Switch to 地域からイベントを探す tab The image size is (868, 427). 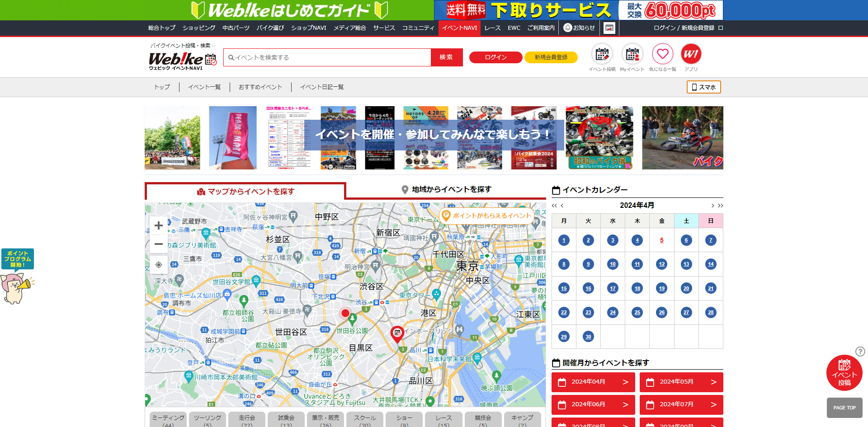[x=446, y=190]
